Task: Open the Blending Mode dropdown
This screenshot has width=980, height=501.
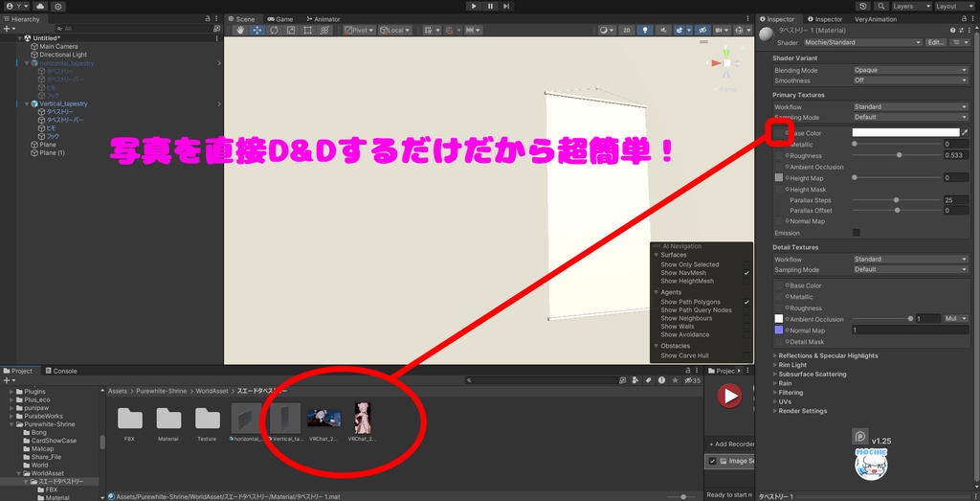Action: 911,70
